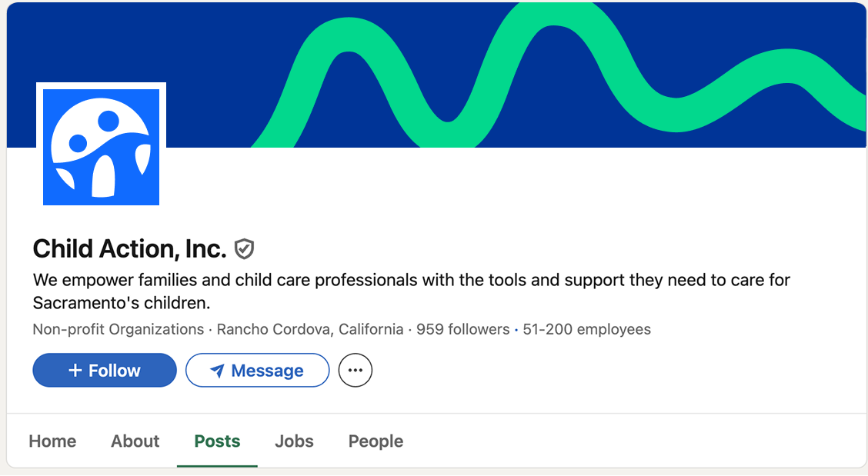The width and height of the screenshot is (868, 476).
Task: Go to the Jobs tab
Action: (294, 441)
